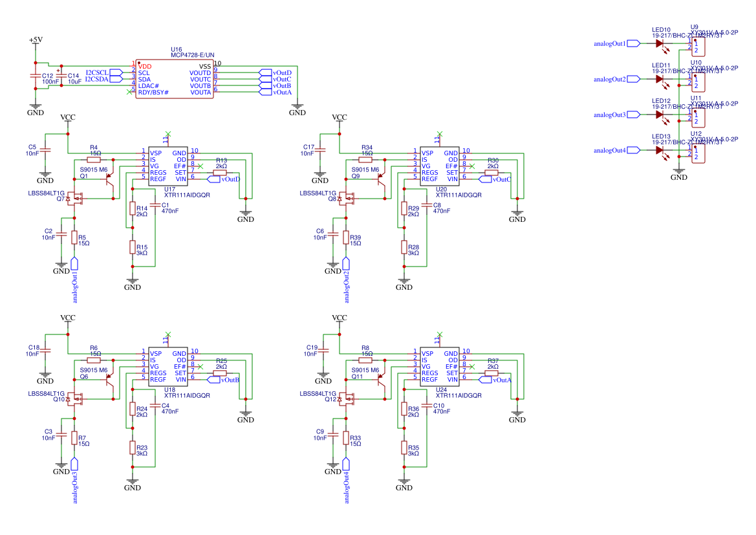
Task: Select polarized capacitor C14 10uF
Action: (x=61, y=77)
